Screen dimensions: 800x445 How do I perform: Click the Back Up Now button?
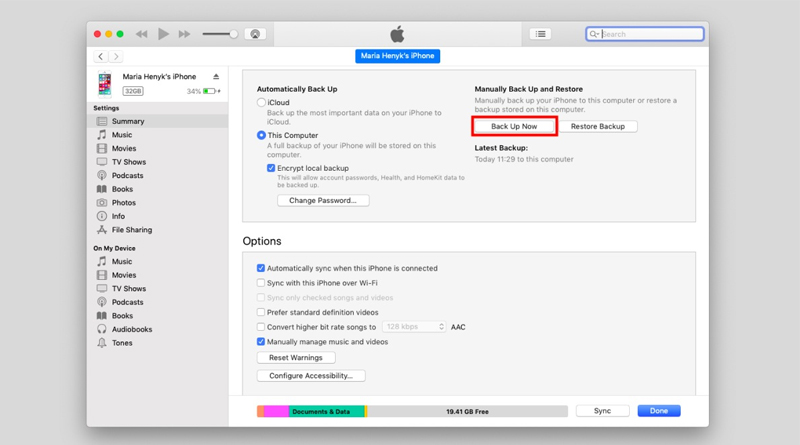pos(514,127)
